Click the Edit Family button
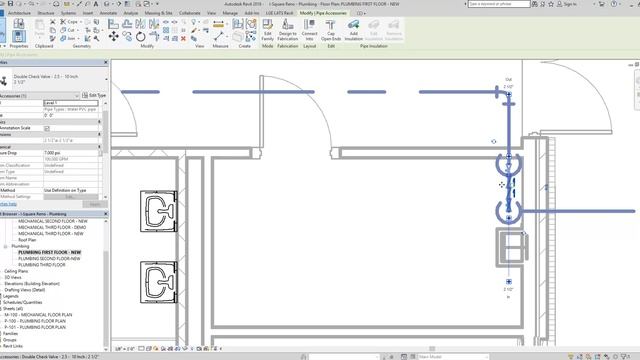This screenshot has height=360, width=640. (x=267, y=29)
